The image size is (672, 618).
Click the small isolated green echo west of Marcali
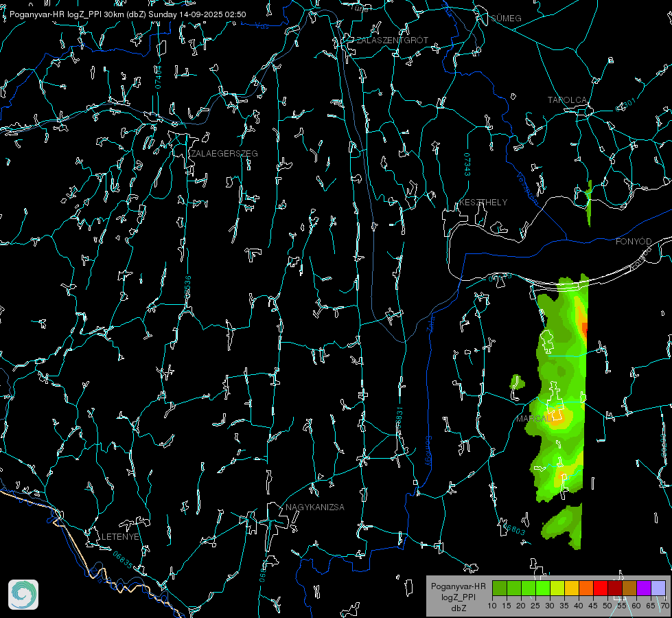[x=517, y=383]
